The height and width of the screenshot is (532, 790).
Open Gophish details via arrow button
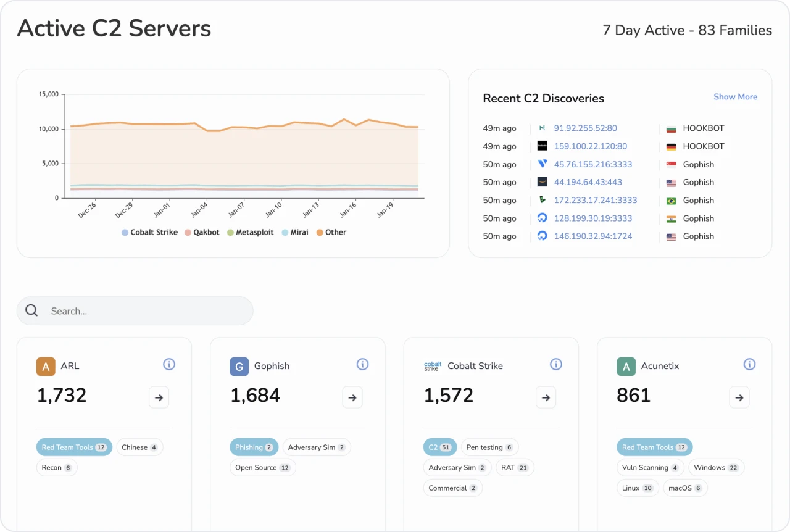[352, 397]
